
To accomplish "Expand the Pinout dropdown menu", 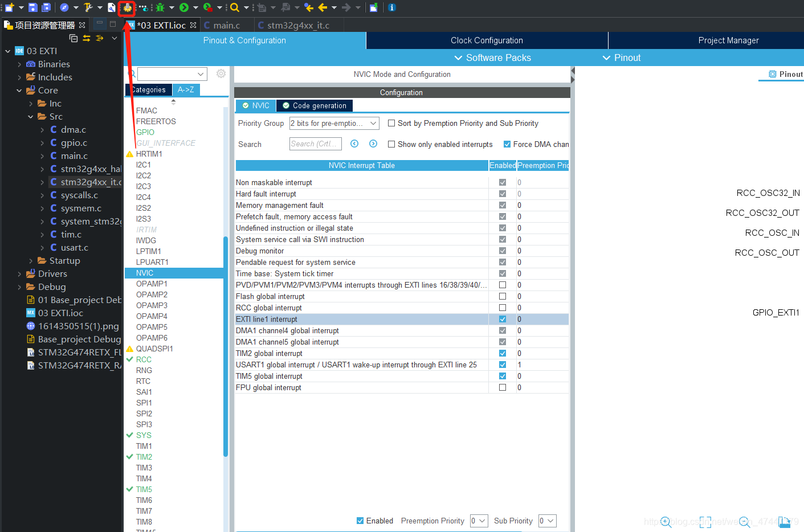I will pos(621,58).
